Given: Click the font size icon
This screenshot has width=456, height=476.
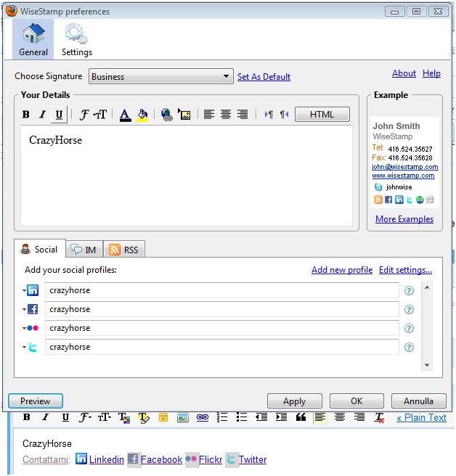Looking at the screenshot, I should 101,115.
